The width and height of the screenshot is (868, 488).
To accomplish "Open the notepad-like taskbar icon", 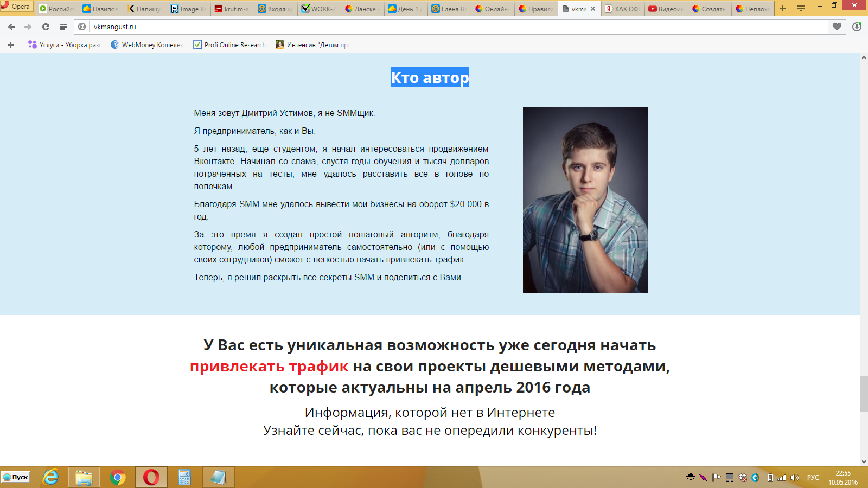I will tap(219, 477).
